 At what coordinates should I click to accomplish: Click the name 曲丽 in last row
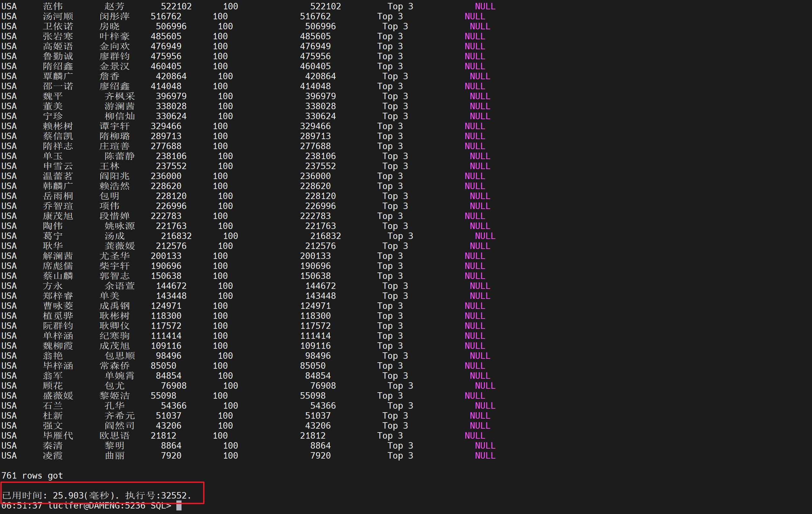coord(114,456)
